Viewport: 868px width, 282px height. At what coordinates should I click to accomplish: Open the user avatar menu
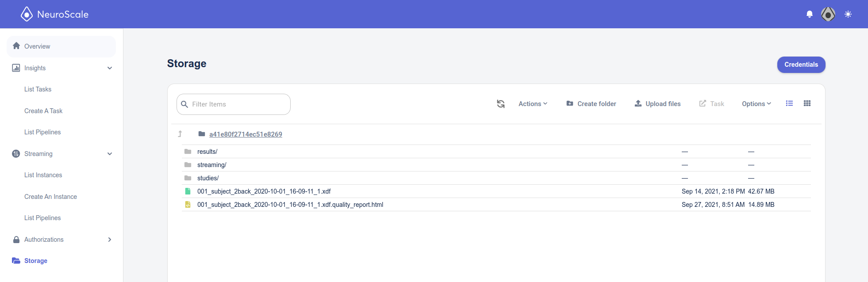[x=828, y=14]
